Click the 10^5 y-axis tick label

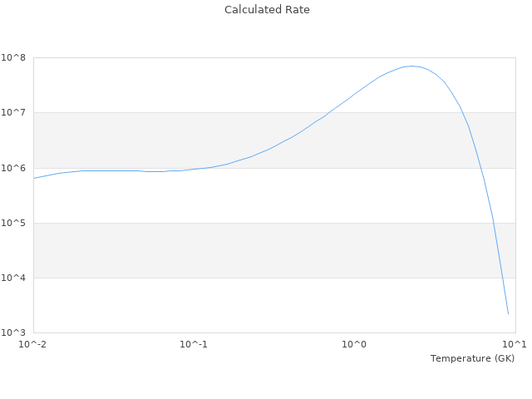[14, 223]
